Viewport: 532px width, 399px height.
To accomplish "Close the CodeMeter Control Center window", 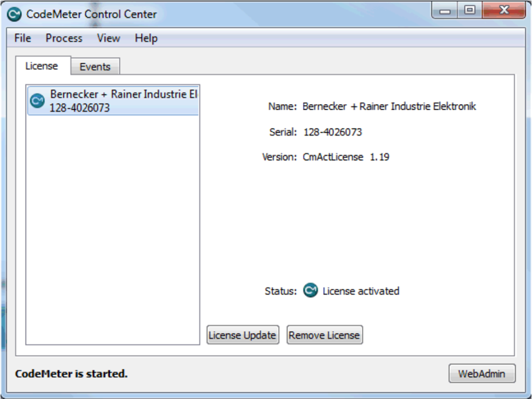I will (503, 11).
